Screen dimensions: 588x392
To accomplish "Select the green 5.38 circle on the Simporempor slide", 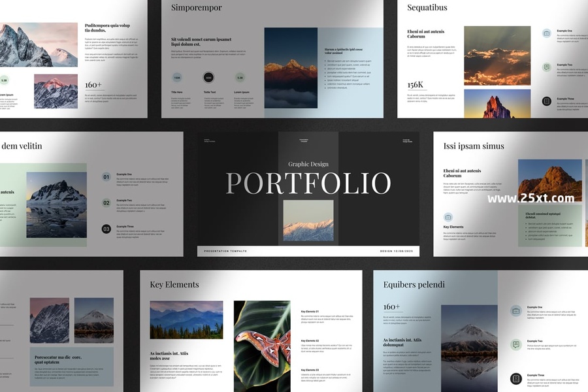I will tap(240, 78).
